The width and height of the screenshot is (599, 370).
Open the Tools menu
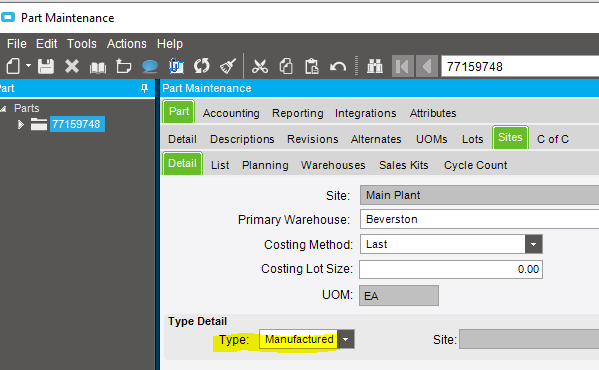82,44
